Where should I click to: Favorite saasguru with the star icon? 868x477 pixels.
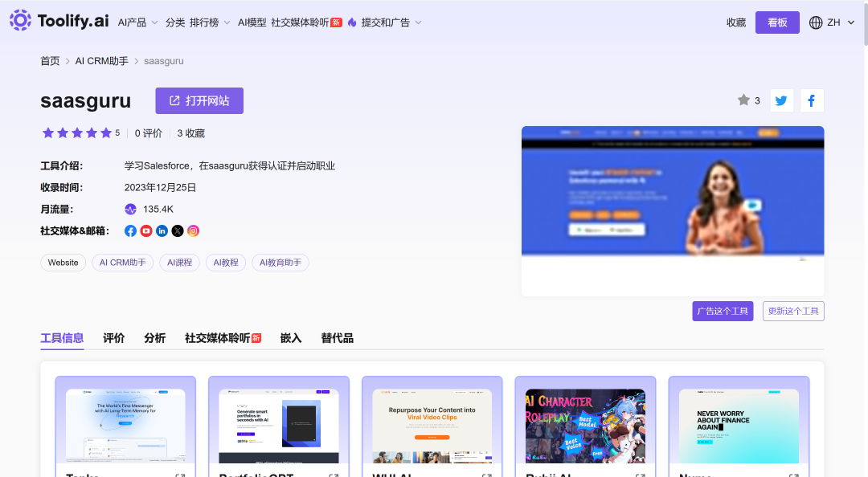(743, 100)
